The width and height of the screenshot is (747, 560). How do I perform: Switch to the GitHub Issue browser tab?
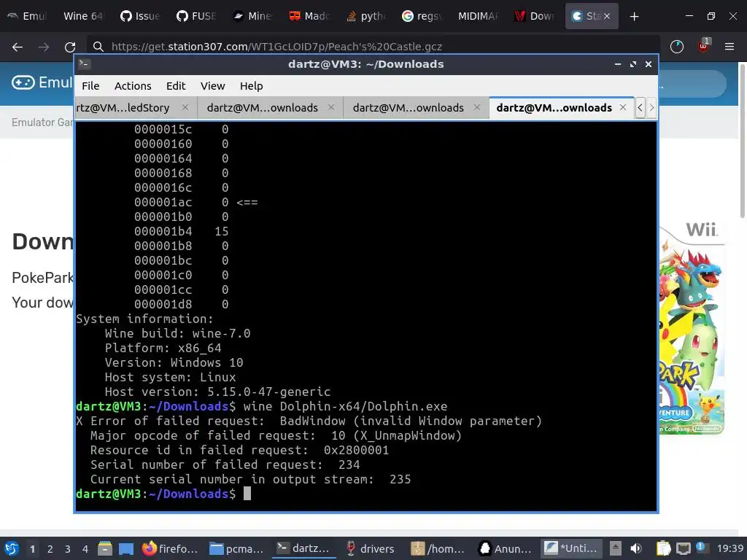click(x=139, y=16)
